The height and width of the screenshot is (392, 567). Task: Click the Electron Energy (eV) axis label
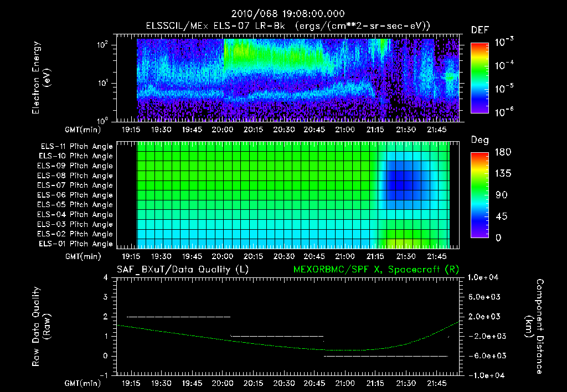[41, 78]
